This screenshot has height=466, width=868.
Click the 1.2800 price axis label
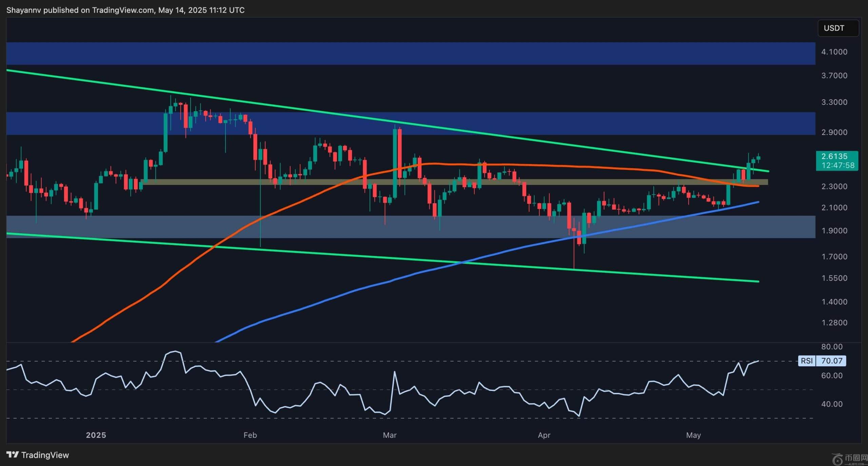click(834, 323)
